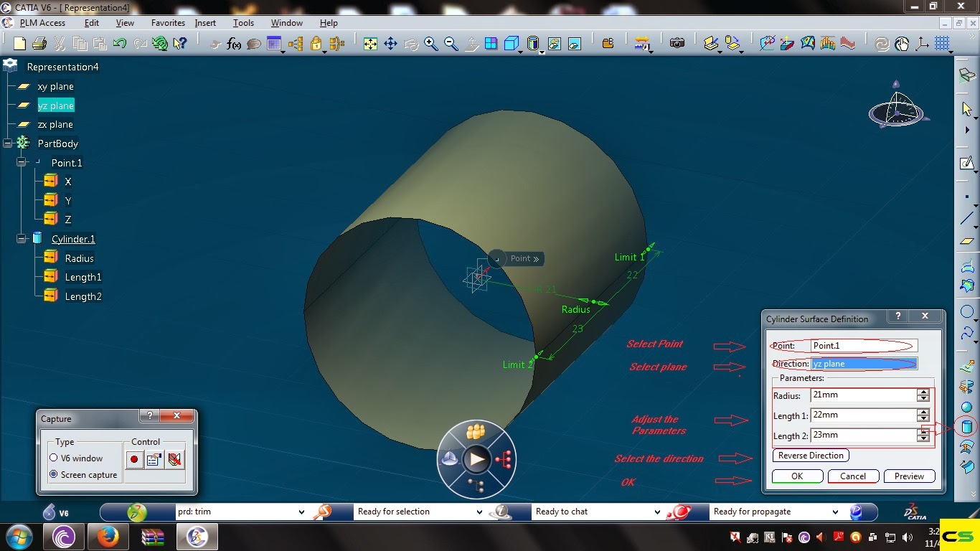Open capture options icon in Capture dialog
Viewport: 980px width, 551px height.
(154, 459)
